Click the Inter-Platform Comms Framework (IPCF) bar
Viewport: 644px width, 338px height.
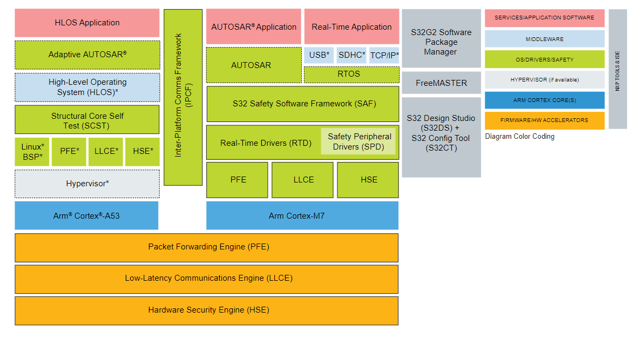click(x=183, y=97)
